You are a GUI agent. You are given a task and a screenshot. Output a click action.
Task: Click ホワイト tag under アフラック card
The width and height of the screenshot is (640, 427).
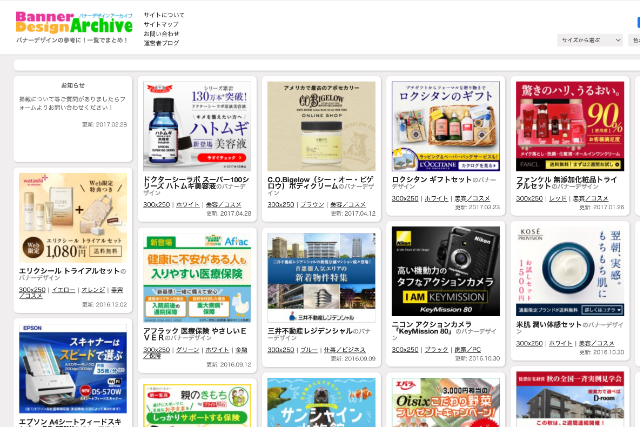click(218, 349)
